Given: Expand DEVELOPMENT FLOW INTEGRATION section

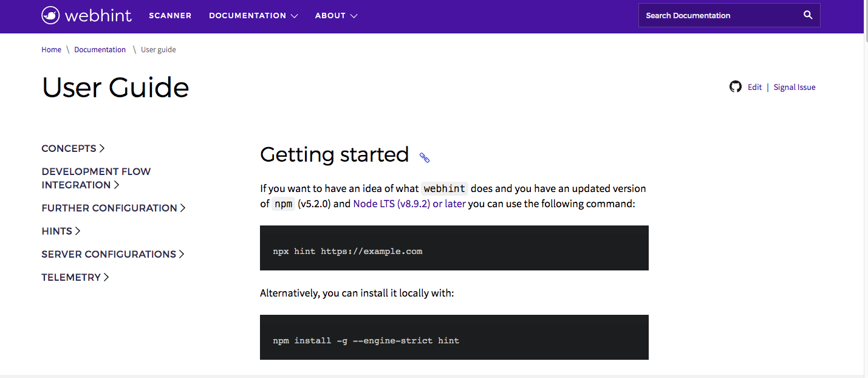Looking at the screenshot, I should [117, 185].
